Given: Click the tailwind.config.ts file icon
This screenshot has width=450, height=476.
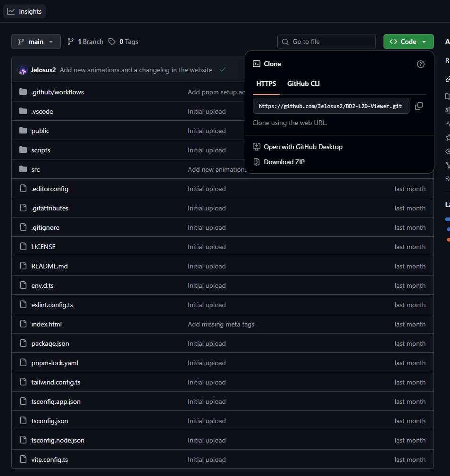Looking at the screenshot, I should (x=24, y=382).
